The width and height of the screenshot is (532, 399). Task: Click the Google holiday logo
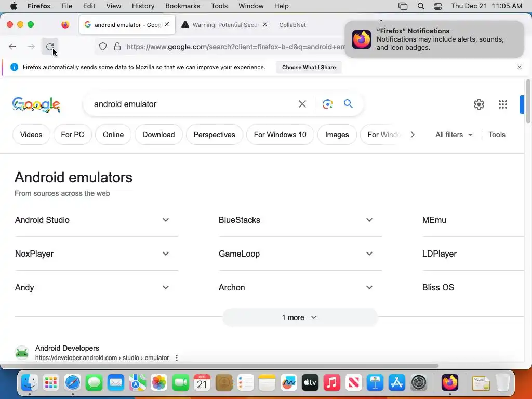point(36,104)
